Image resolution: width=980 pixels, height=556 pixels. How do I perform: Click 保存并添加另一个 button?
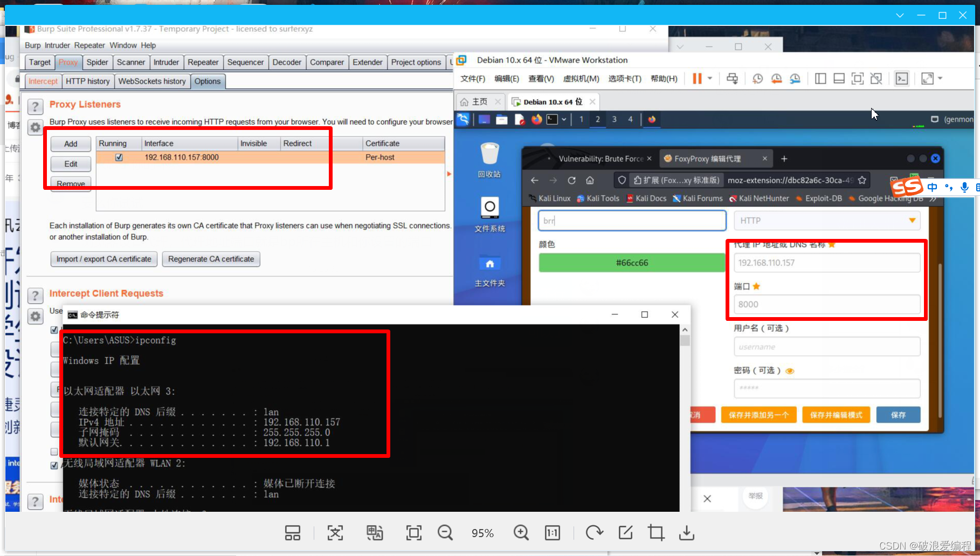click(758, 415)
